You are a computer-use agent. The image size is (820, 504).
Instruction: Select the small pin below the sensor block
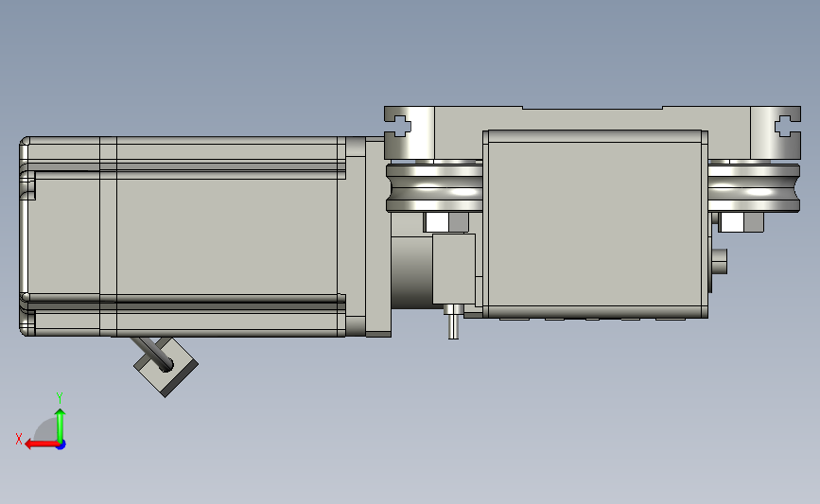453,322
